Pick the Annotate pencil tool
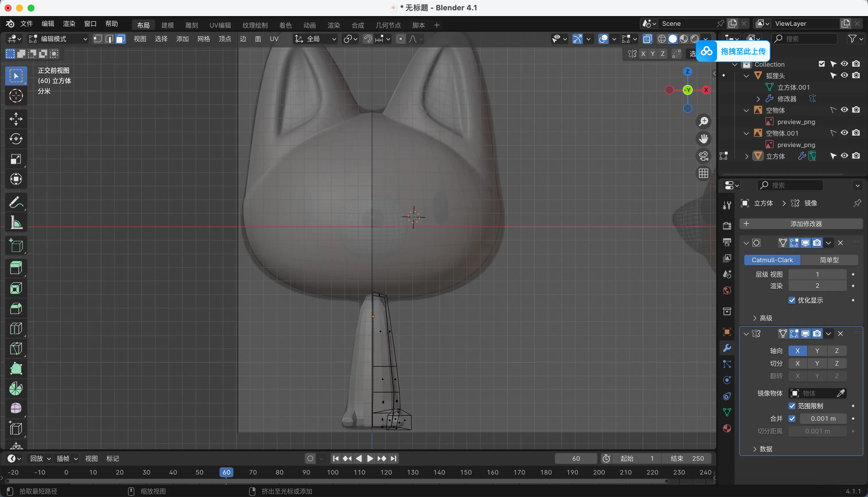The height and width of the screenshot is (497, 868). (16, 202)
